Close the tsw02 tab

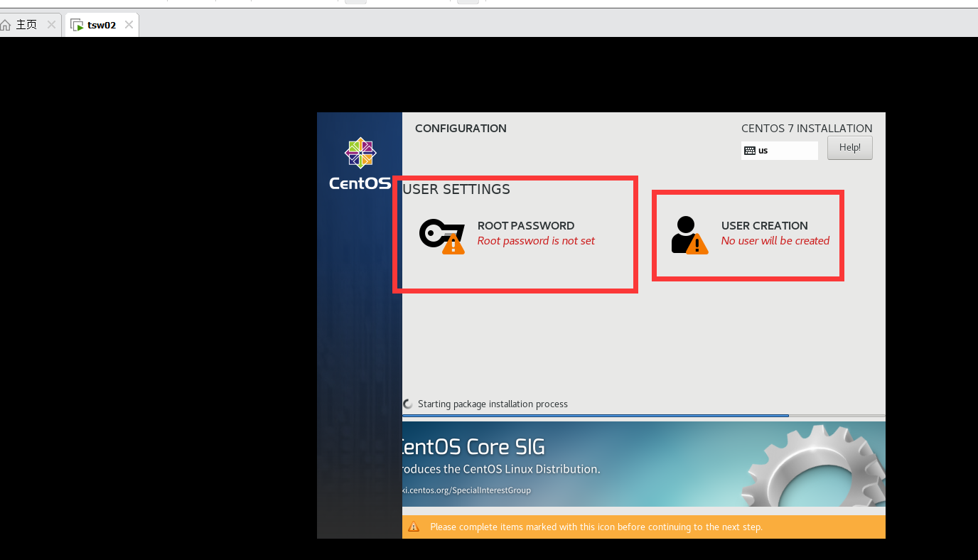tap(129, 25)
